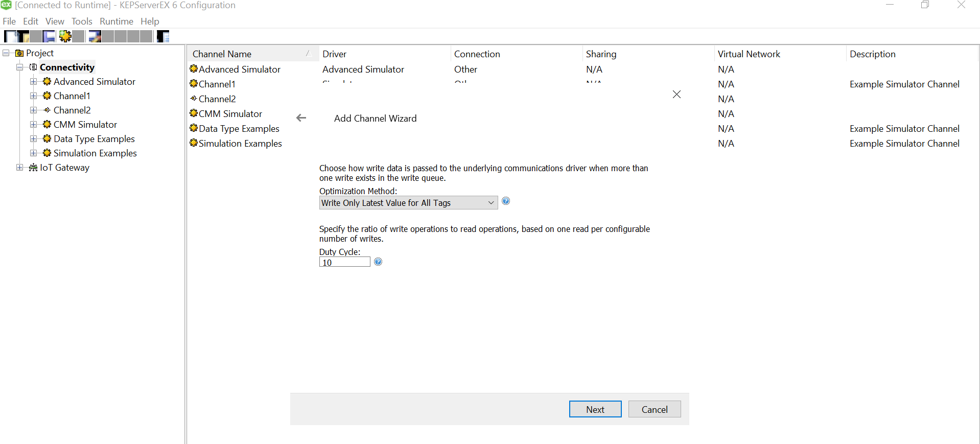Image resolution: width=980 pixels, height=444 pixels.
Task: Click the wizard back arrow
Action: pos(301,118)
